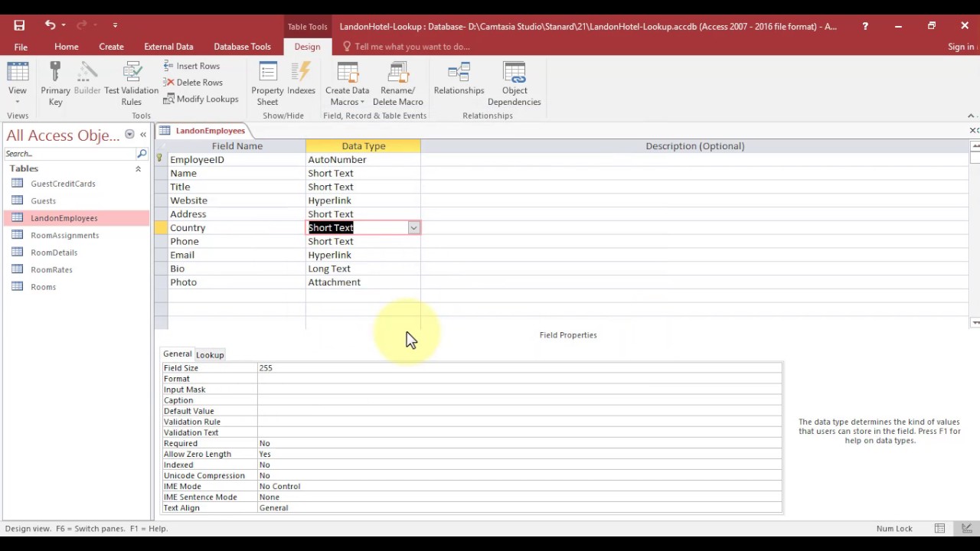
Task: Open the Guests table
Action: (x=43, y=201)
